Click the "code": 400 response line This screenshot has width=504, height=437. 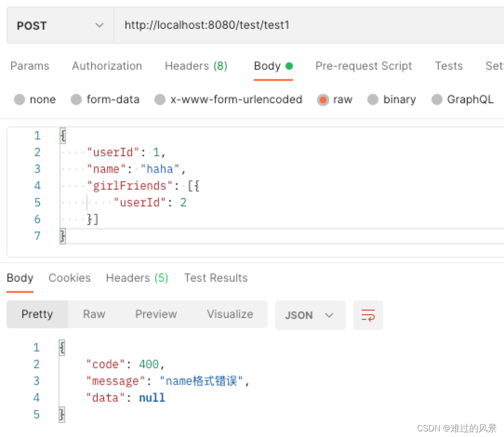[125, 364]
